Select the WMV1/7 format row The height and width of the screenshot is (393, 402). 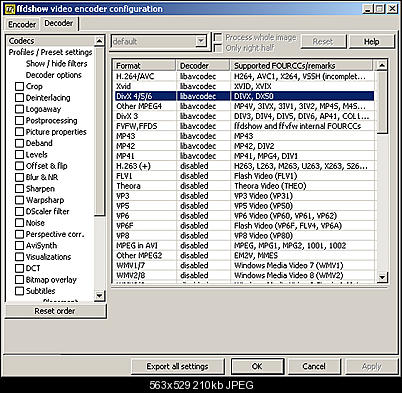tap(244, 266)
